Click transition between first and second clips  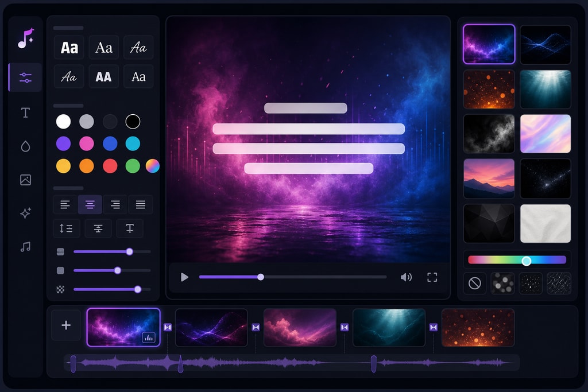pos(168,327)
